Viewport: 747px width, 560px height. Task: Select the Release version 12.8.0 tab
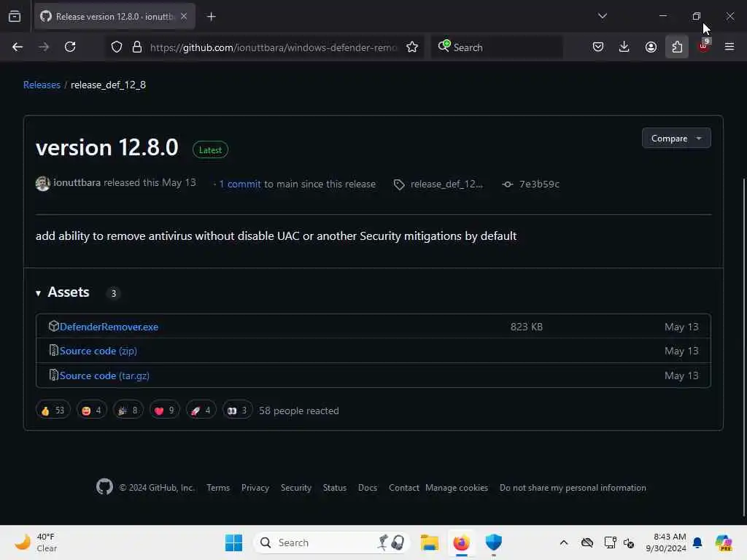(115, 17)
